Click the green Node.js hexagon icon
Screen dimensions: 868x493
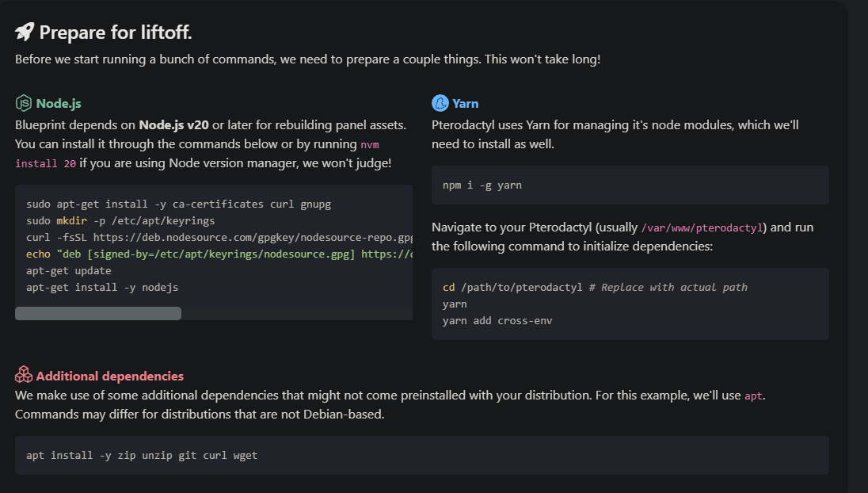coord(23,103)
